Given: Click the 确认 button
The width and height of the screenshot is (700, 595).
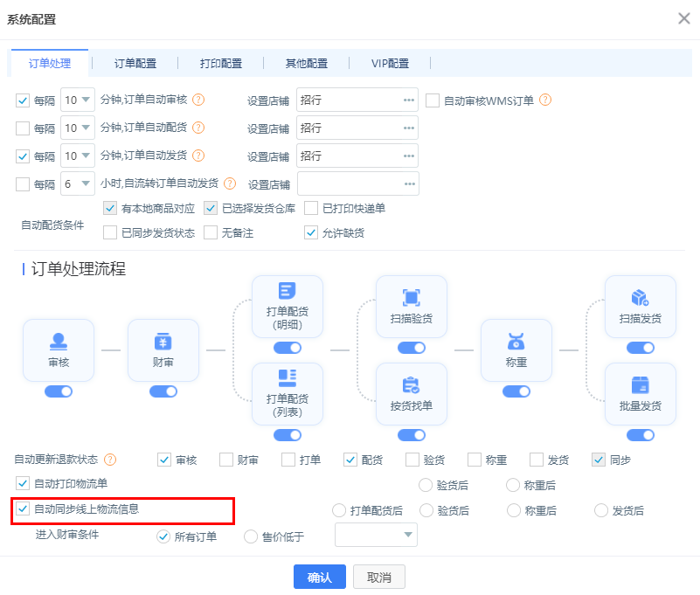Looking at the screenshot, I should coord(320,577).
